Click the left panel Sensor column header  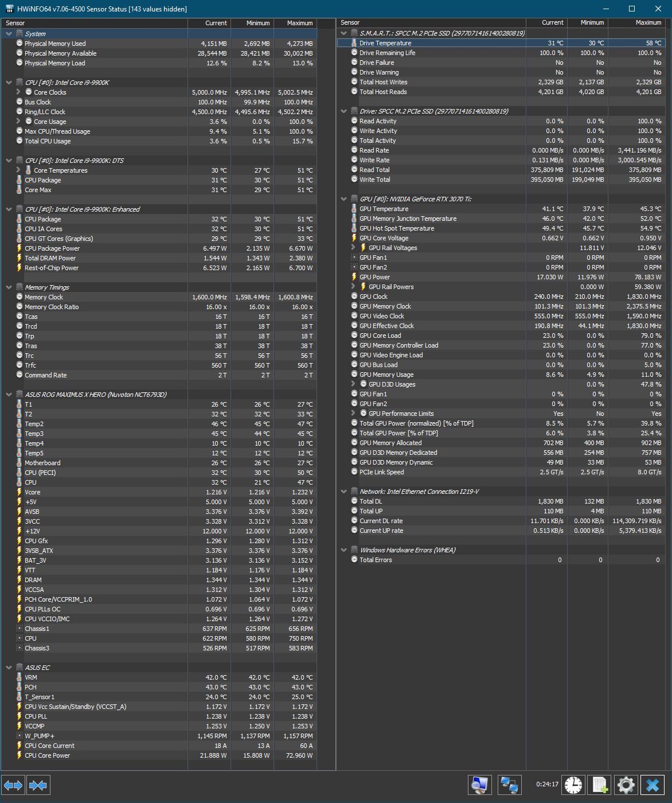[94, 23]
